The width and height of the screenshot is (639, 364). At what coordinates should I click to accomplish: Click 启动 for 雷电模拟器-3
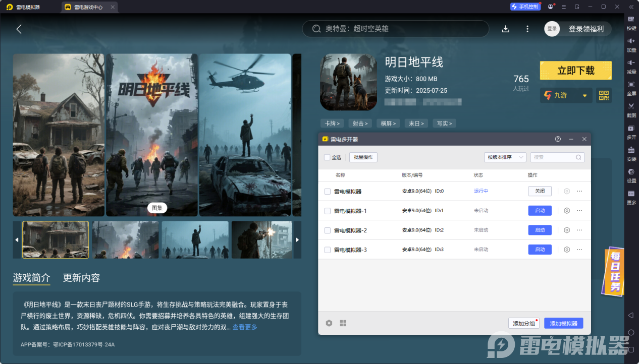[540, 250]
